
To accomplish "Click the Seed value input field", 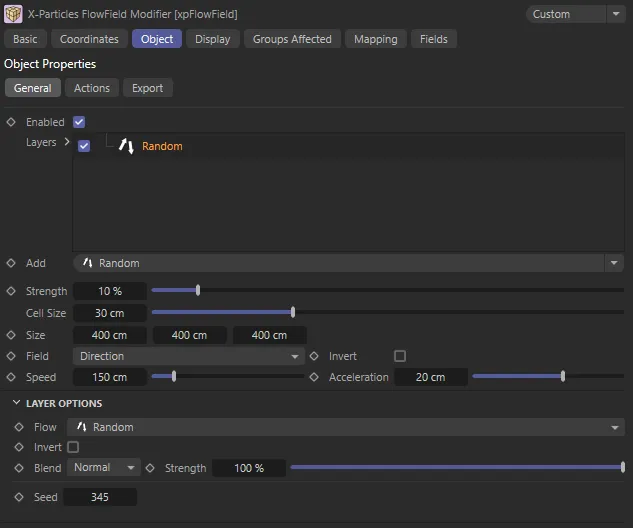I will [x=100, y=497].
